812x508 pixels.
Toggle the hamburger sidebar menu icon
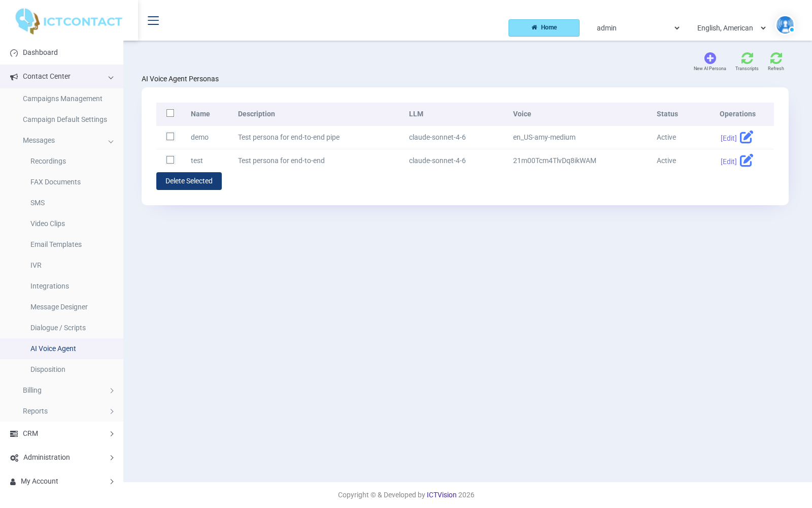[x=153, y=20]
